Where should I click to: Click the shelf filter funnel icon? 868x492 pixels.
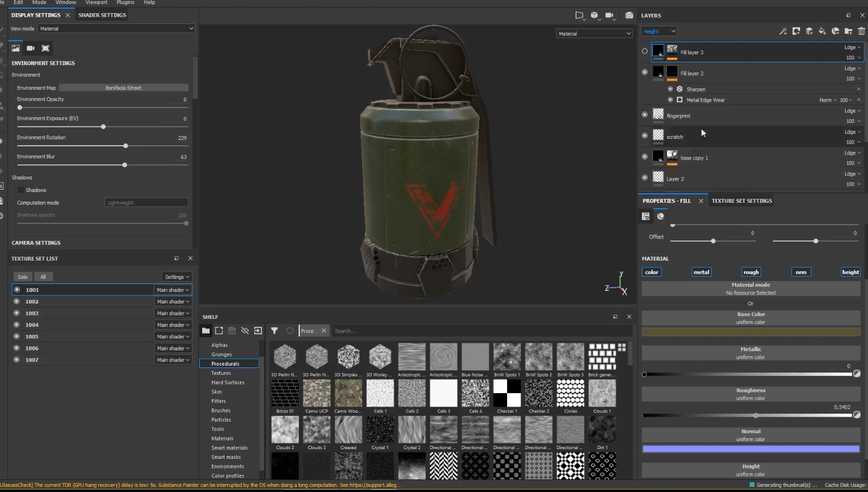(x=274, y=331)
